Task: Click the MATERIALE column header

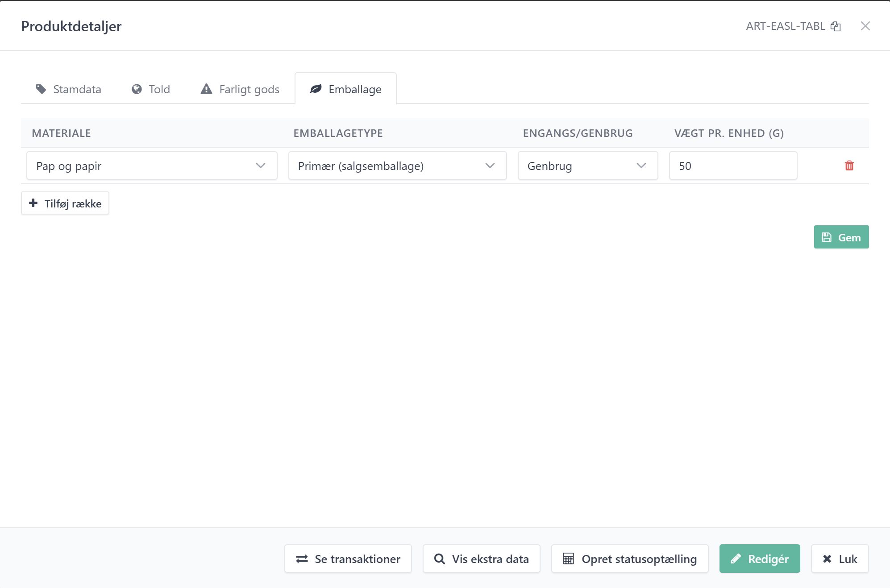Action: [62, 133]
